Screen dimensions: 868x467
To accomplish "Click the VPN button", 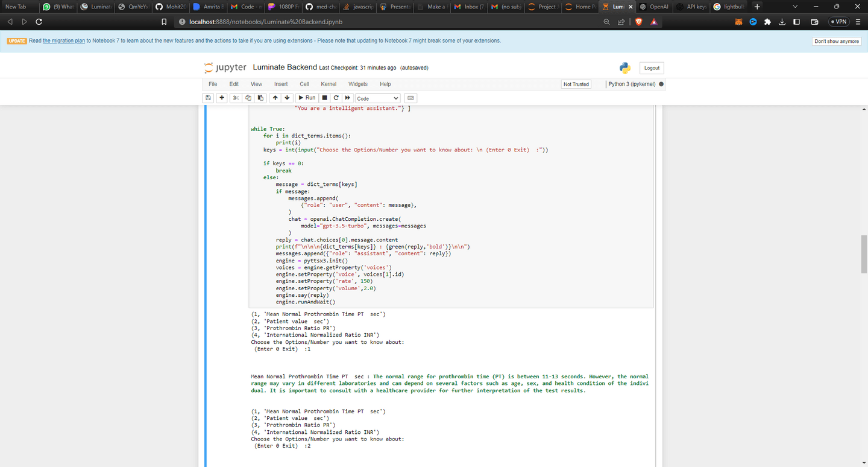I will click(x=838, y=22).
